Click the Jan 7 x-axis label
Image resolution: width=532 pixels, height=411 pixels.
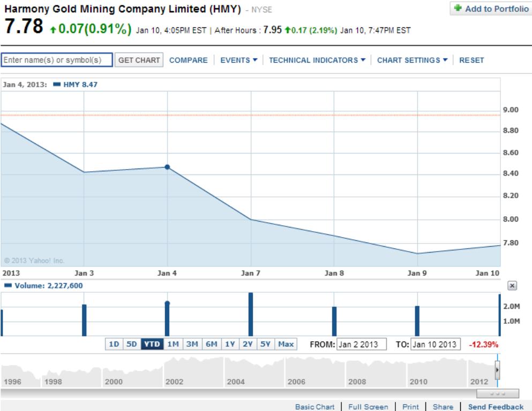coord(250,273)
